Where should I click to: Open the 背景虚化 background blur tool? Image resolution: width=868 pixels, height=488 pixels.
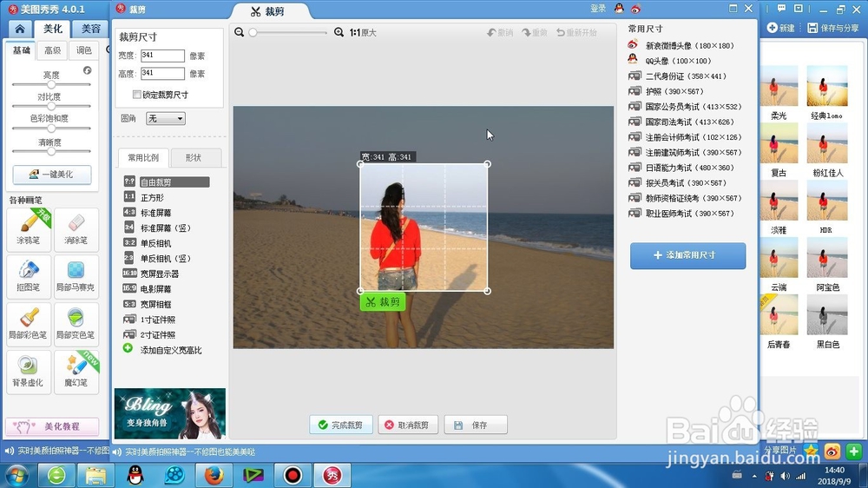(29, 372)
